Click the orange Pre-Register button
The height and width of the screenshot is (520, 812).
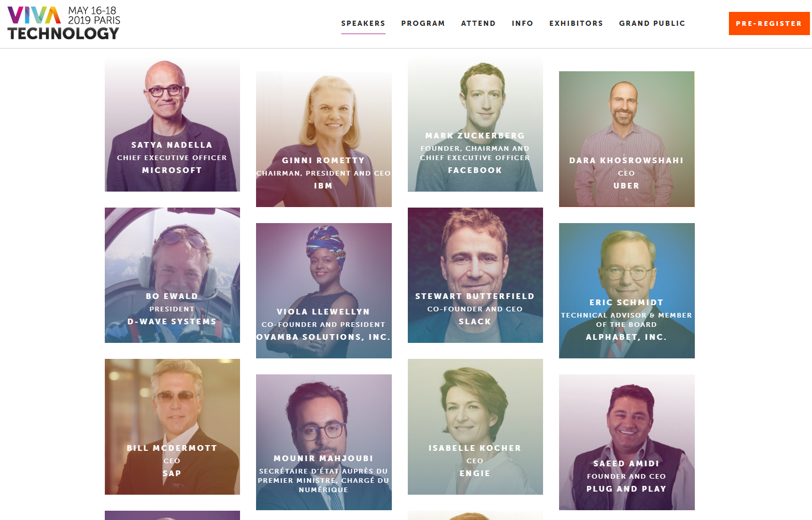pyautogui.click(x=769, y=23)
